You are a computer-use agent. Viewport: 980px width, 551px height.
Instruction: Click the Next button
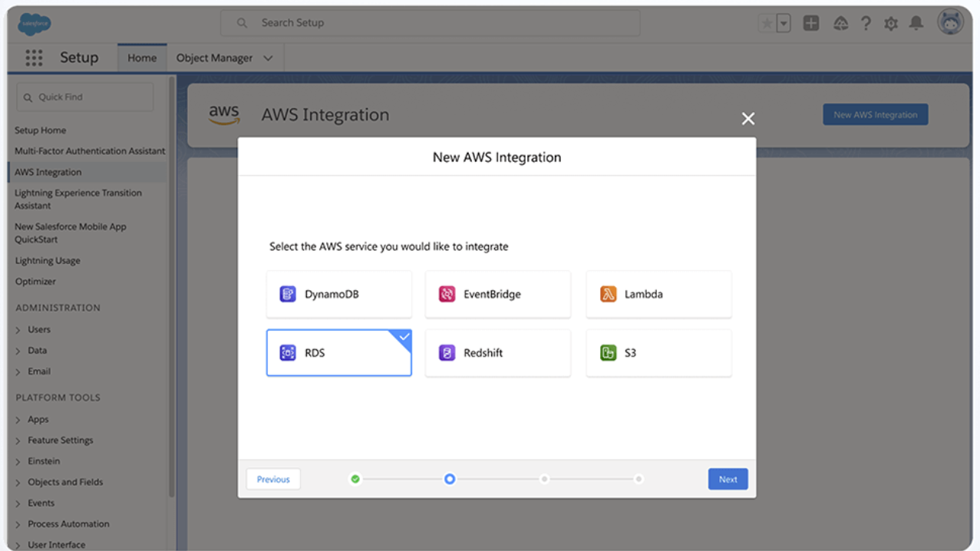[727, 478]
